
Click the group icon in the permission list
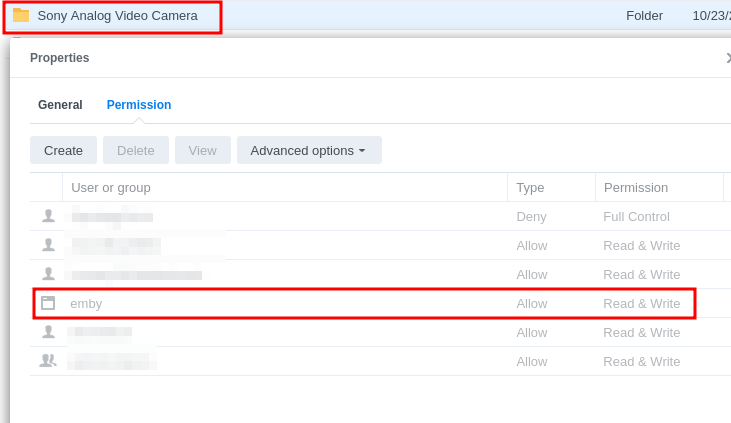(x=48, y=361)
